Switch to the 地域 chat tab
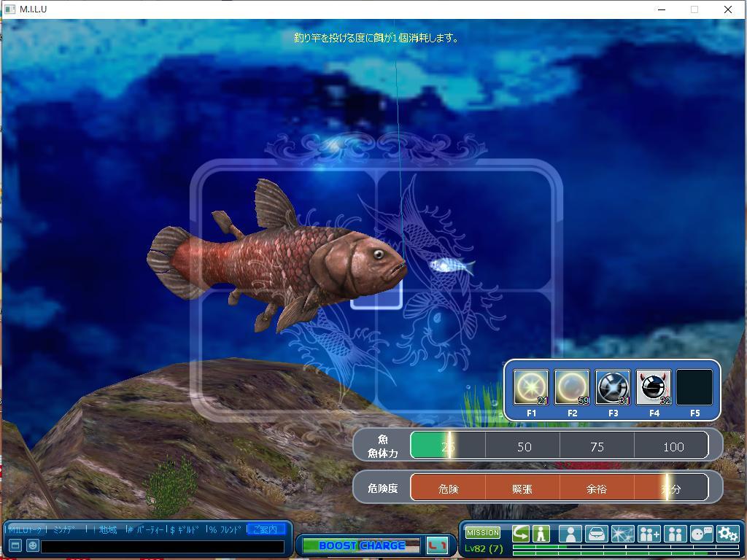The height and width of the screenshot is (560, 747). point(108,529)
